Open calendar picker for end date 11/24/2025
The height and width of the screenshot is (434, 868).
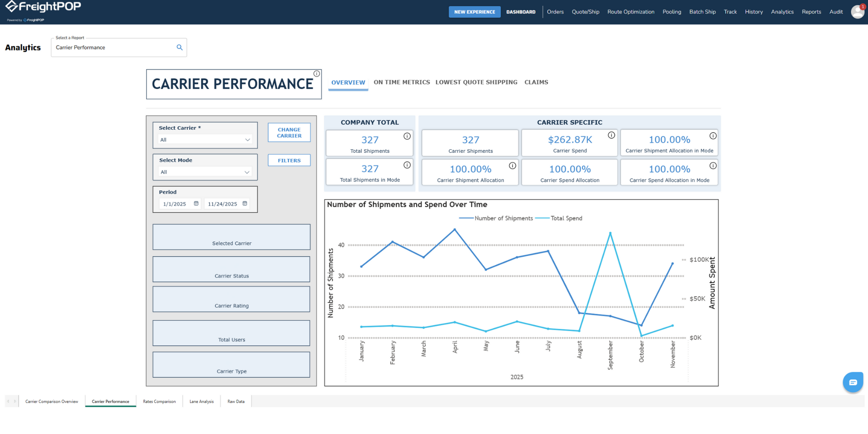[245, 204]
